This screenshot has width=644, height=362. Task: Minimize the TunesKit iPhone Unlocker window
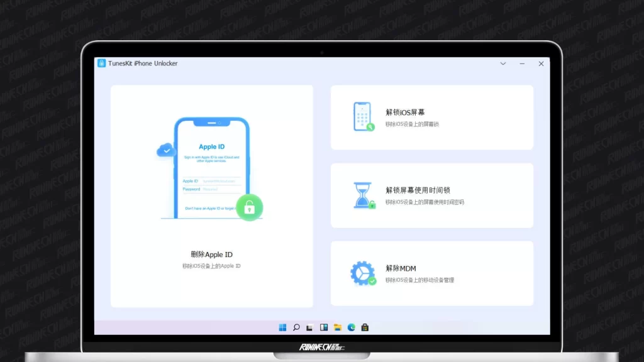click(522, 63)
